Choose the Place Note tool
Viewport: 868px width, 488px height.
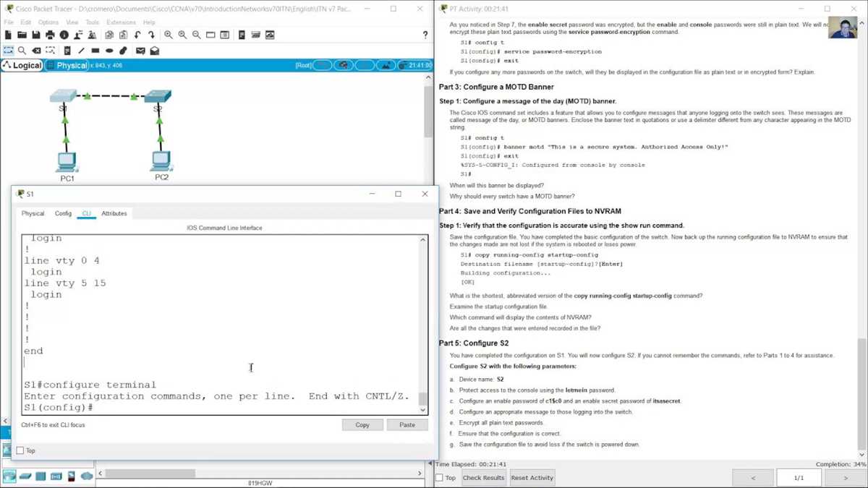pyautogui.click(x=67, y=51)
